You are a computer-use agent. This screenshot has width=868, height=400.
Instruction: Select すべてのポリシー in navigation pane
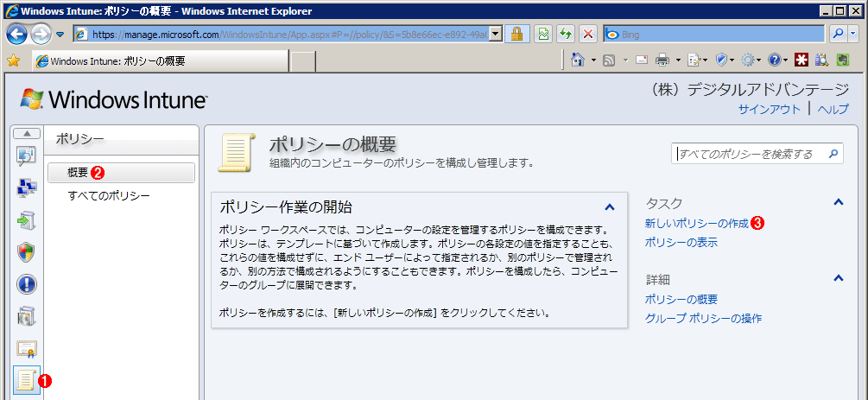point(109,195)
